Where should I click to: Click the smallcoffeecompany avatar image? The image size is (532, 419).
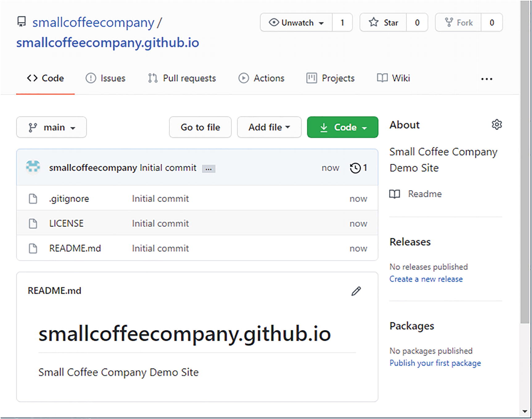(33, 167)
